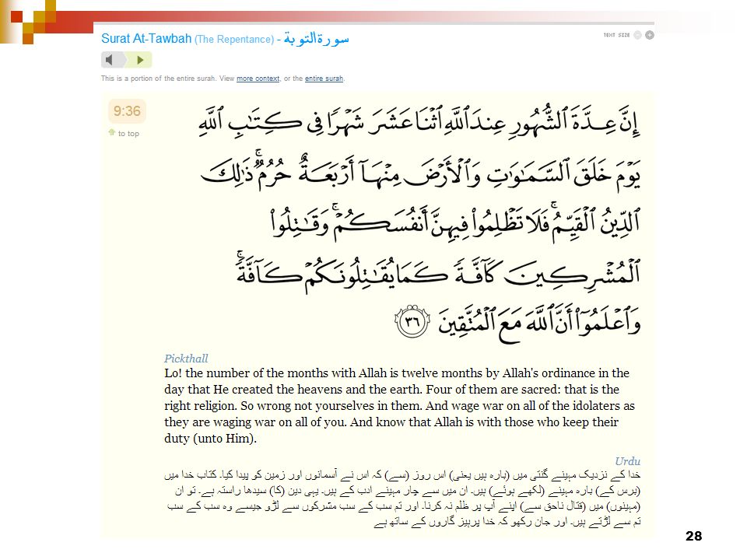The width and height of the screenshot is (747, 560).
Task: Open the Surat At-Tawbah title link
Action: [146, 39]
